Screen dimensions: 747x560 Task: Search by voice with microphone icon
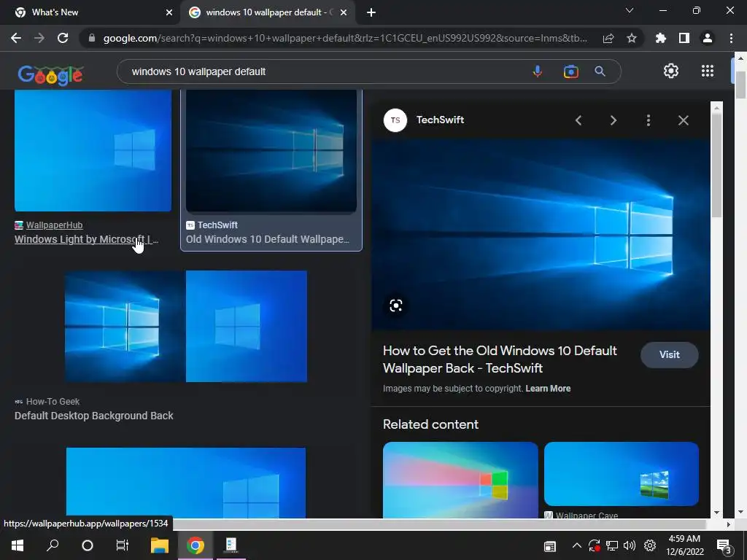pyautogui.click(x=538, y=71)
